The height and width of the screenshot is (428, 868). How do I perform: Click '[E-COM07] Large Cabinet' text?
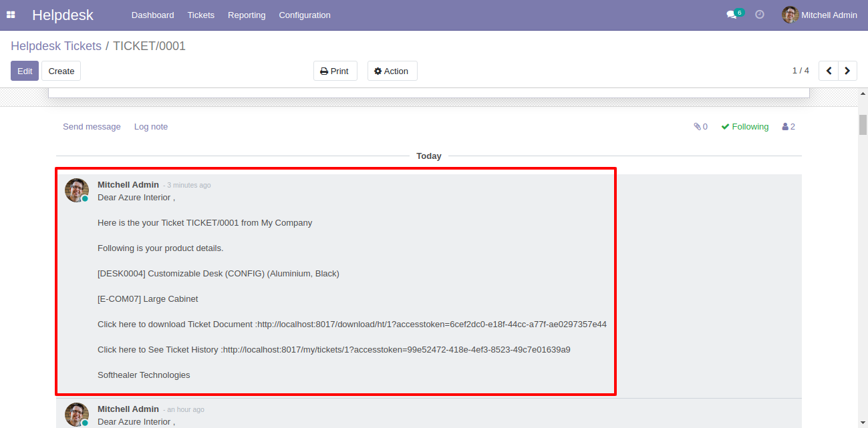148,299
